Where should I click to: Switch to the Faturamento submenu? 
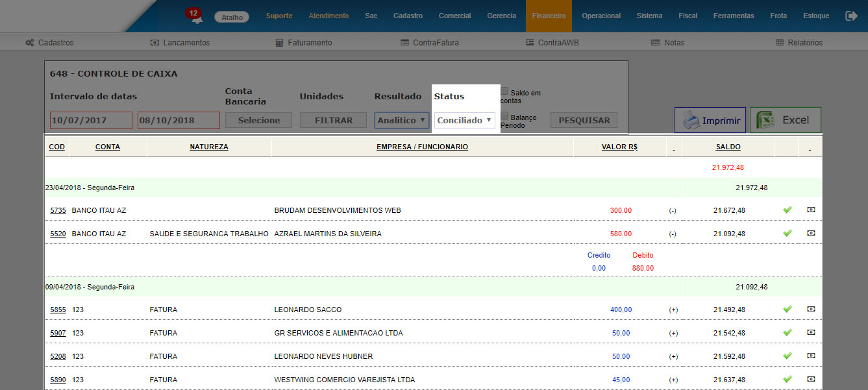(304, 43)
